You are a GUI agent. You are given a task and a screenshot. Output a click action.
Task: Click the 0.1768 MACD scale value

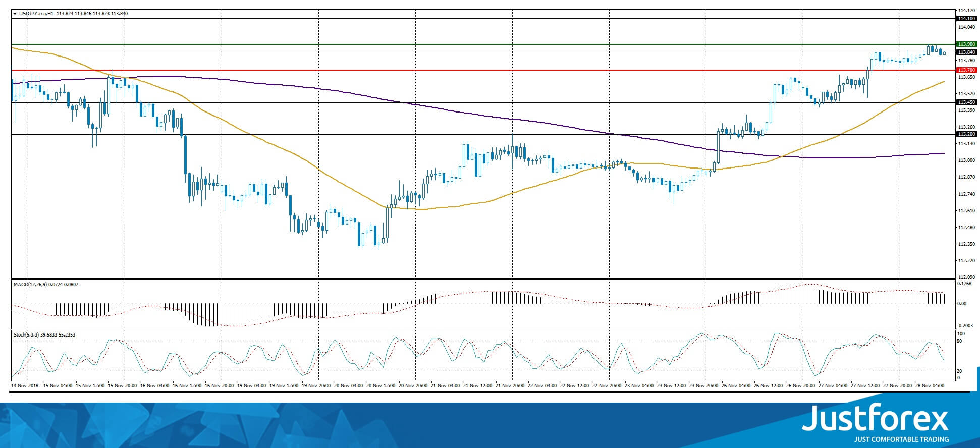point(964,284)
